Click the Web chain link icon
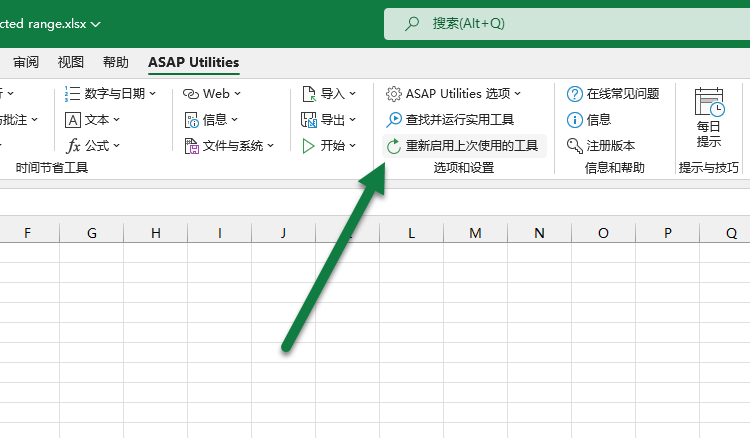The width and height of the screenshot is (750, 438). pyautogui.click(x=191, y=94)
